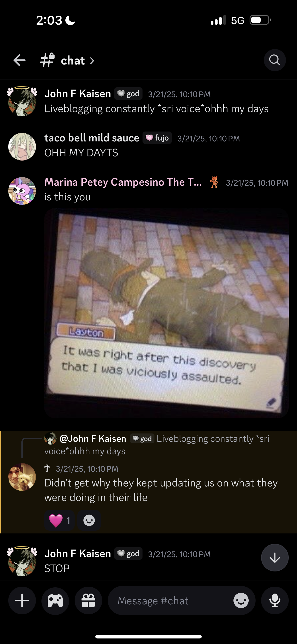Tap the game controller apps icon
Screen dimensions: 297x644
[x=55, y=600]
